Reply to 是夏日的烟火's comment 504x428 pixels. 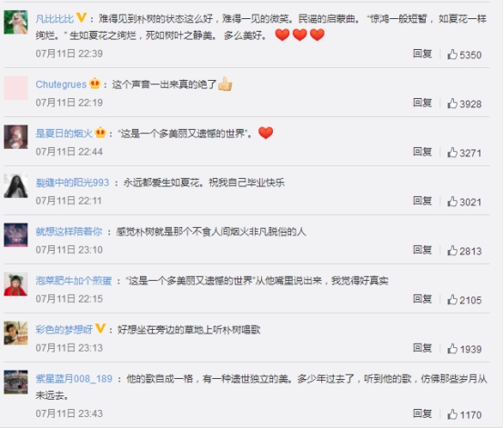[x=422, y=152]
